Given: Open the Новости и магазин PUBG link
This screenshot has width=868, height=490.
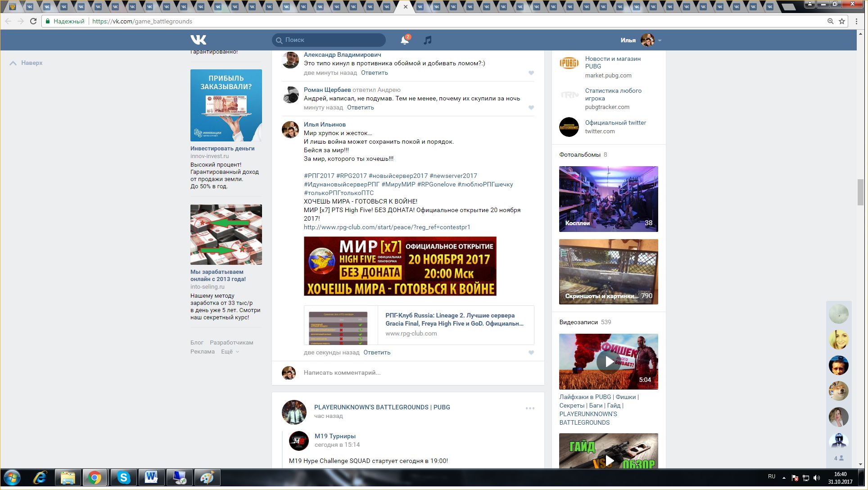Looking at the screenshot, I should click(x=613, y=62).
